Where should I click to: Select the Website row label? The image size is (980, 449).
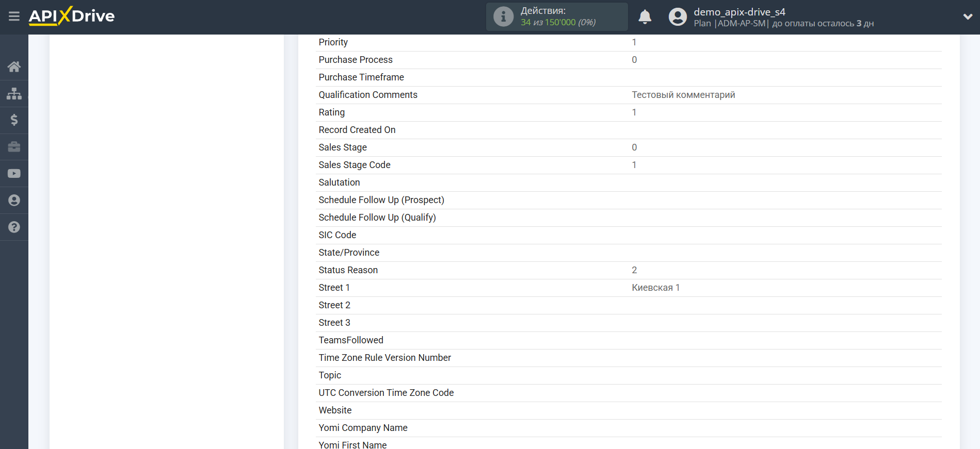pyautogui.click(x=335, y=410)
